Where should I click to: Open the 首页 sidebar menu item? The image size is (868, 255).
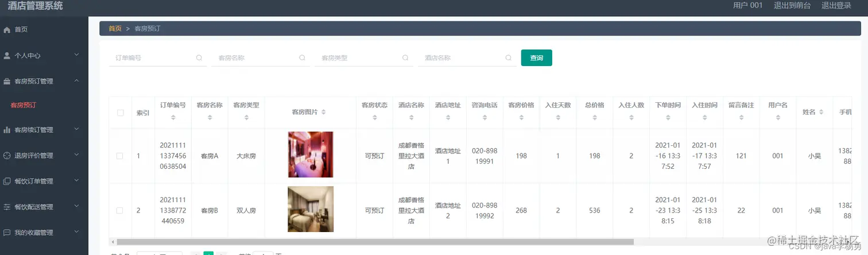coord(44,29)
